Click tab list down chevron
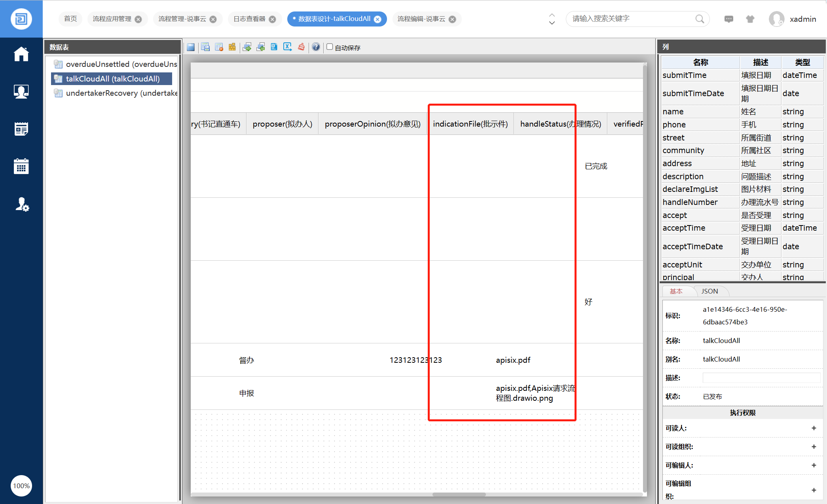The height and width of the screenshot is (504, 827). (552, 23)
